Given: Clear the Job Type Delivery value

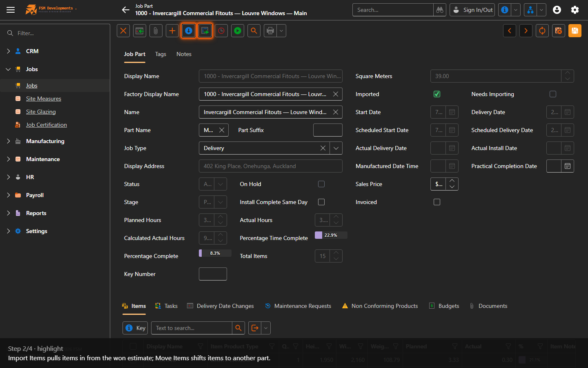Looking at the screenshot, I should pos(323,148).
